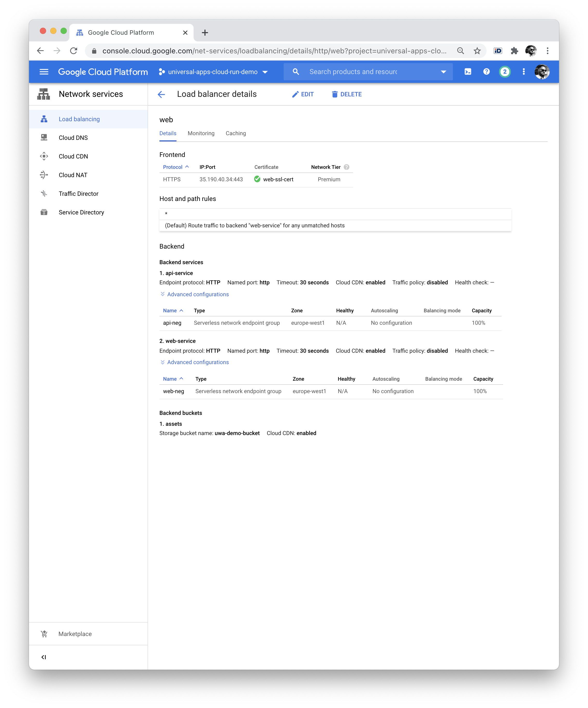Expand Advanced configurations for api-service
The width and height of the screenshot is (588, 708).
tap(197, 294)
